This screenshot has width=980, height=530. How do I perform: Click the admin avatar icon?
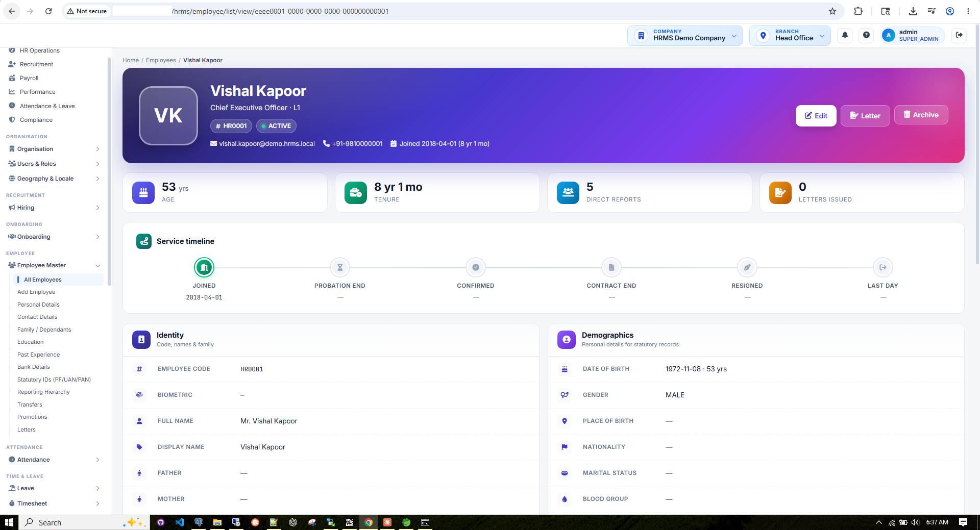pyautogui.click(x=889, y=35)
